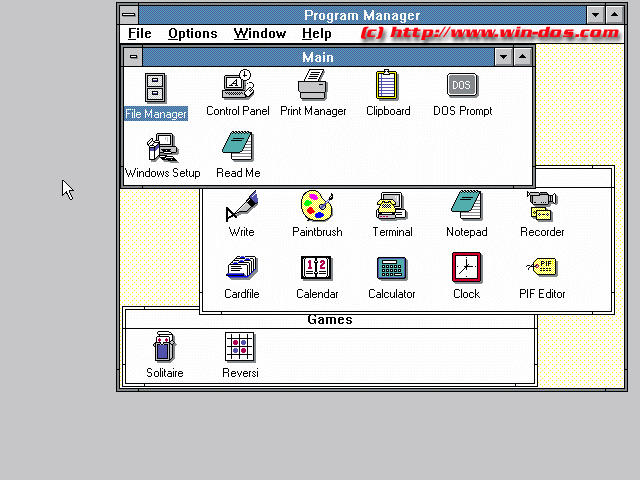Open the Help menu
640x480 pixels.
point(316,34)
